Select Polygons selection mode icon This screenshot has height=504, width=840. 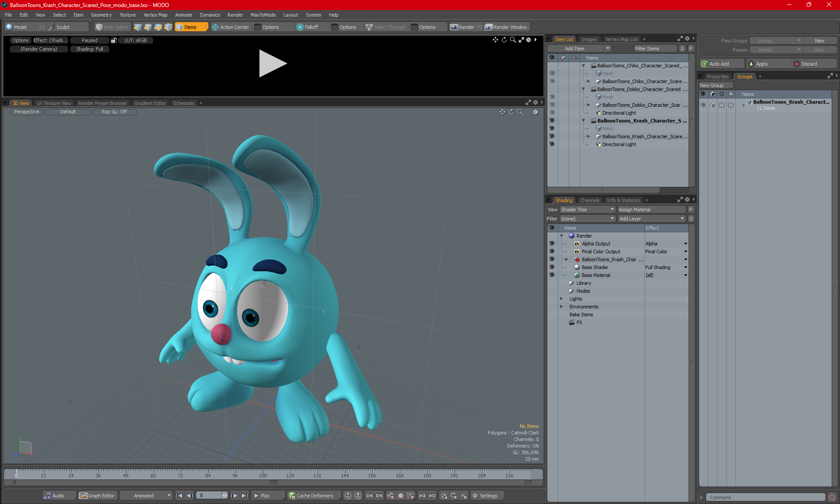[158, 27]
